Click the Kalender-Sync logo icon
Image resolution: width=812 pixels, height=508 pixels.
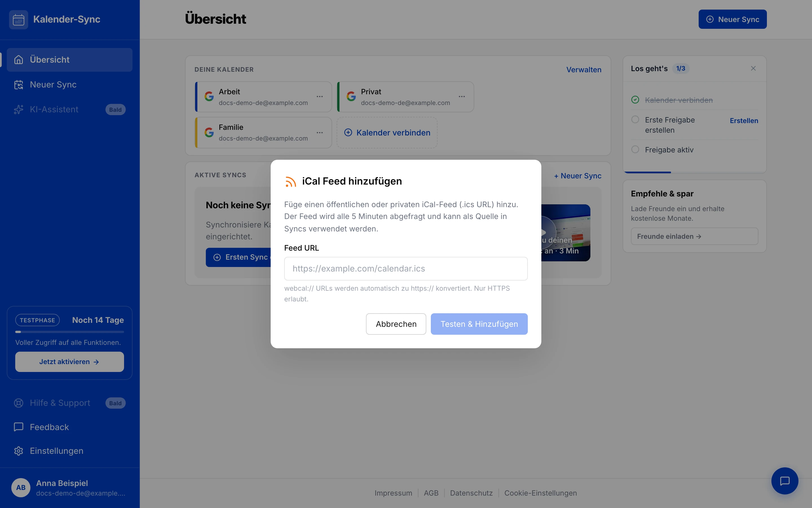(x=18, y=19)
